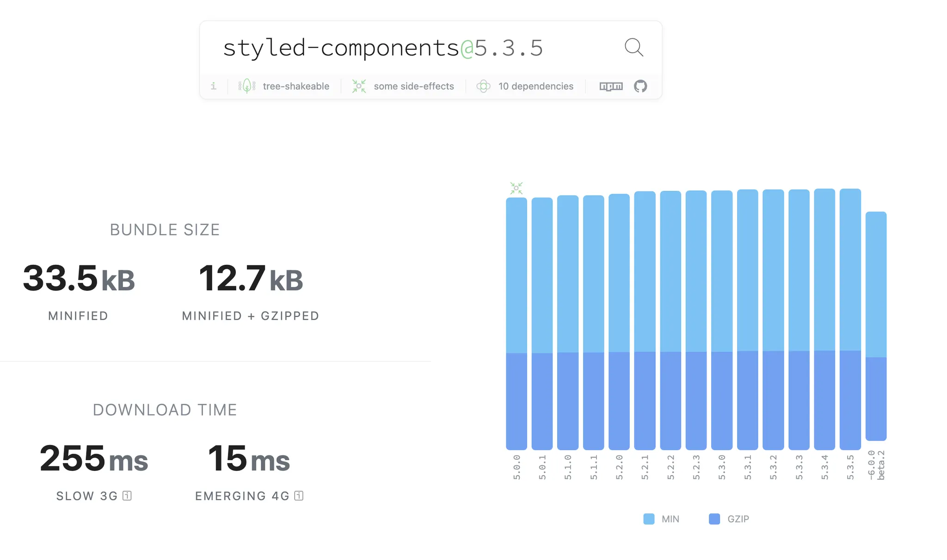Click the tree-shakeable tree icon
Screen dimensions: 947x560
247,86
